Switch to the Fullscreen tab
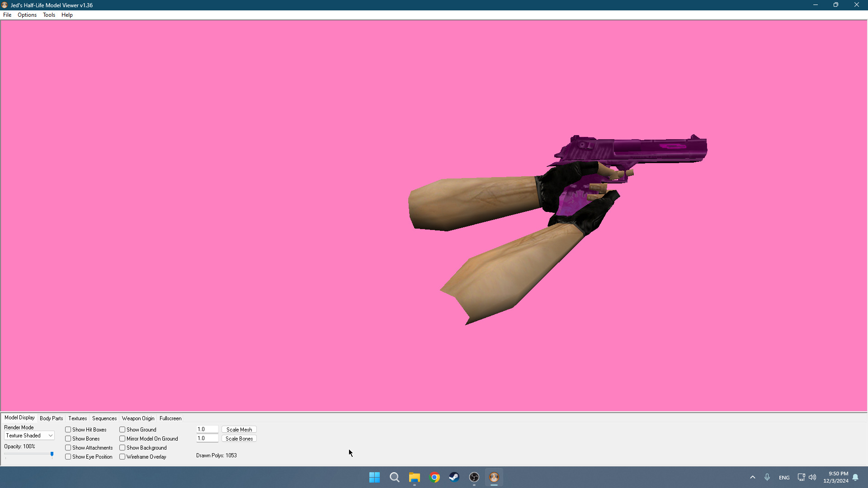868x488 pixels. click(170, 418)
